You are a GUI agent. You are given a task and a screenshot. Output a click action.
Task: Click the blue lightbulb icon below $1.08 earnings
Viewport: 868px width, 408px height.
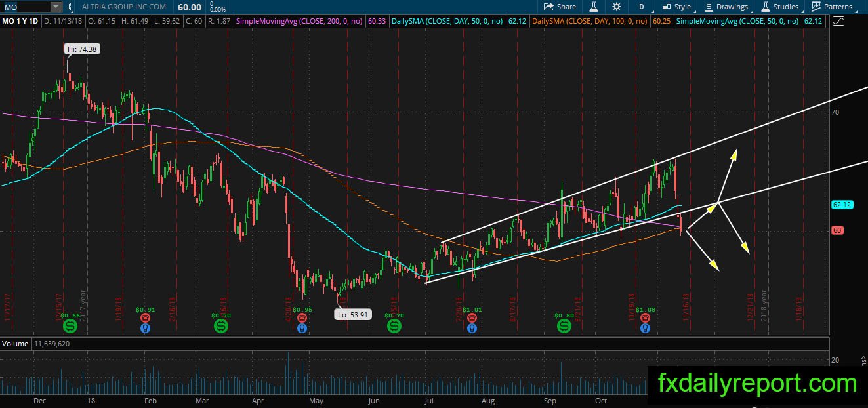(x=646, y=328)
